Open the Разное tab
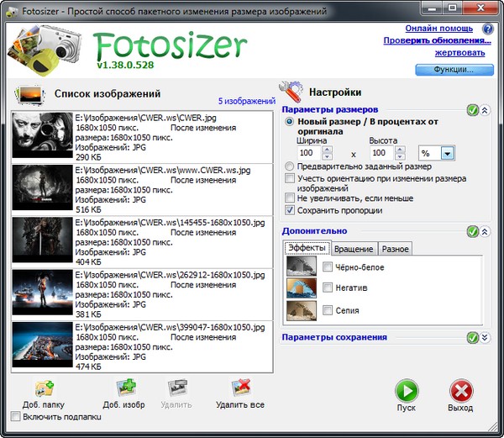This screenshot has width=504, height=438. coord(395,249)
